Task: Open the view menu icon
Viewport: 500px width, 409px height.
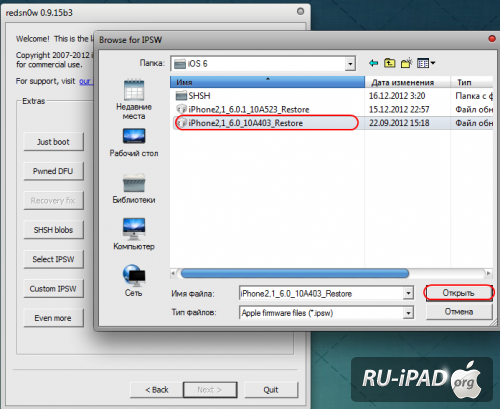Action: click(426, 63)
